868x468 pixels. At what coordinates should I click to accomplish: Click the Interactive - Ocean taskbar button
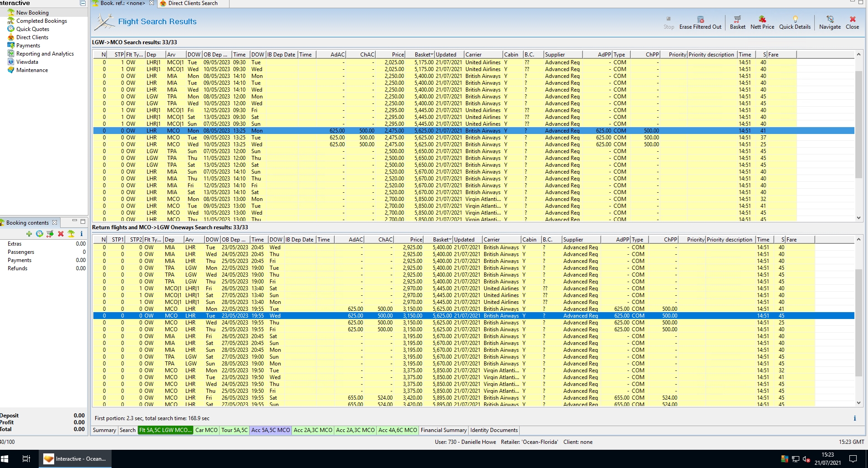tap(75, 459)
